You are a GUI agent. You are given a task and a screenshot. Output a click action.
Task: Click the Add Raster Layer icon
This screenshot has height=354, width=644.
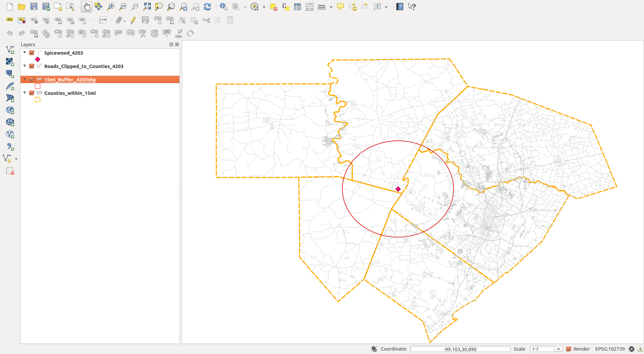10,62
